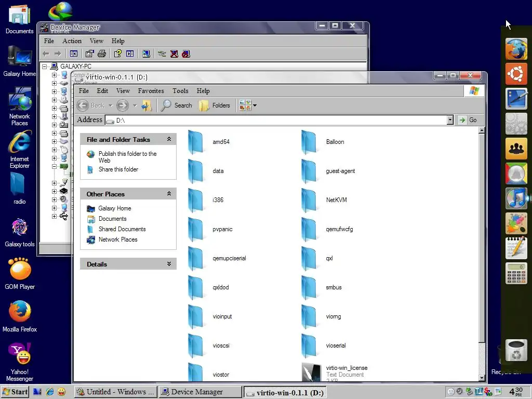
Task: Open the View menu in Device Manager
Action: tap(96, 41)
